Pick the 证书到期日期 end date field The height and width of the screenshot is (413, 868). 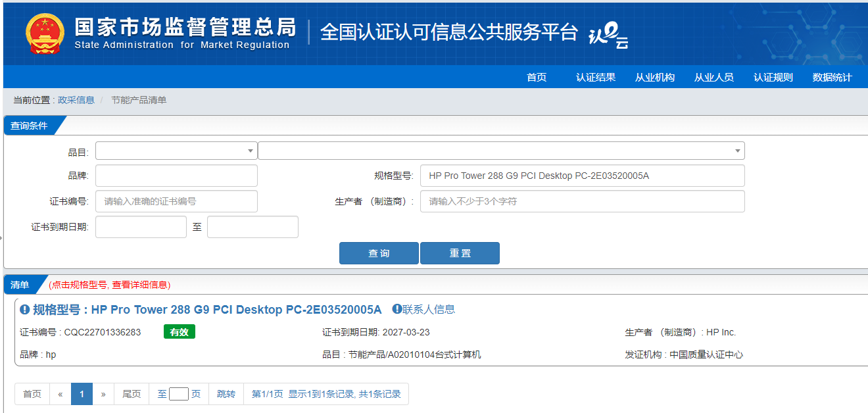pos(253,227)
